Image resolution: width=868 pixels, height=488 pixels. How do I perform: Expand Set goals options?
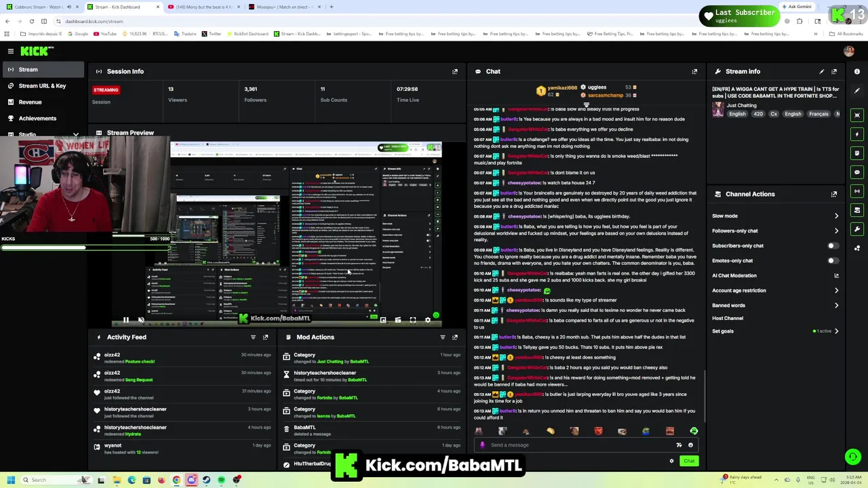click(836, 331)
